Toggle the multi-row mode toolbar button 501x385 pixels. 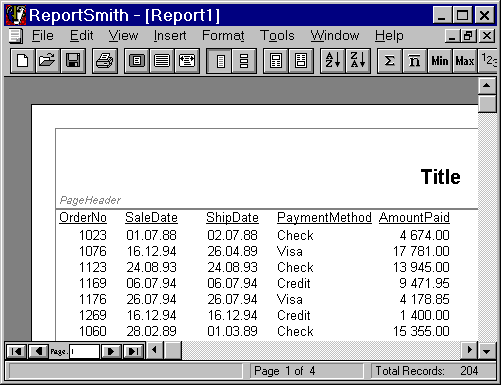244,61
